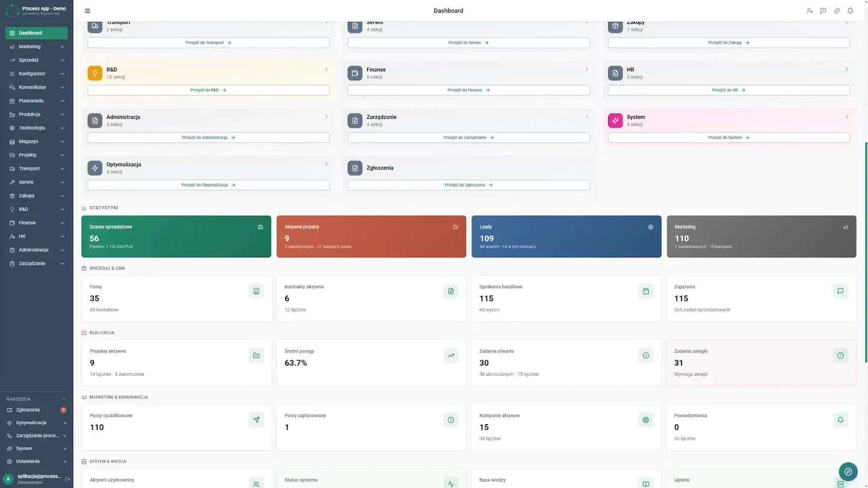868x488 pixels.
Task: Click the Zadania otwarte checkmark icon
Action: click(646, 355)
